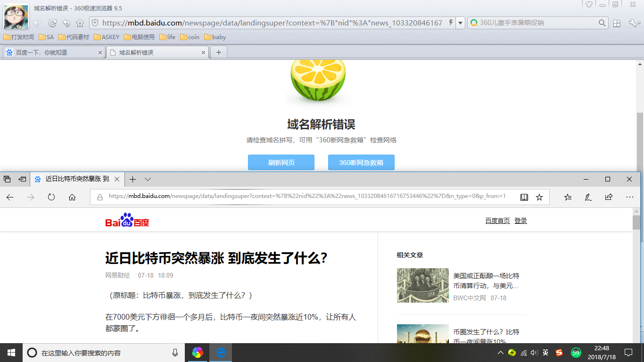Open 360 browser extensions grid icon
Screen dimensions: 644x362
(x=617, y=23)
